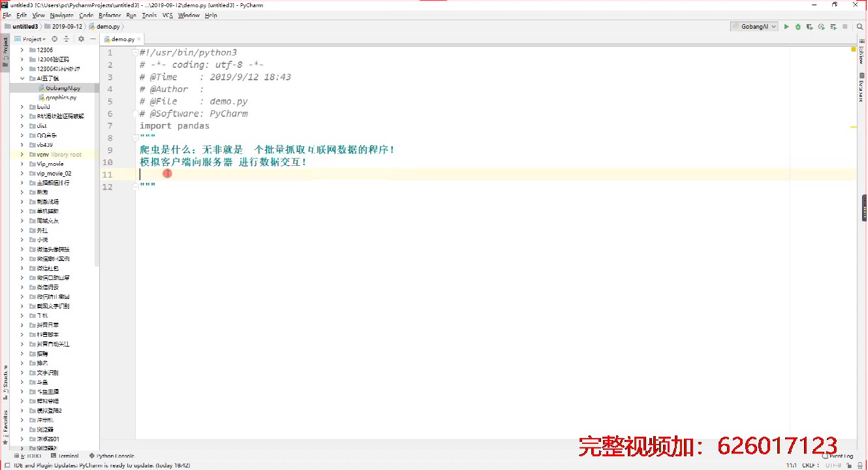Click the Locate/Scroll from Source target icon
The width and height of the screenshot is (868, 470).
(55, 39)
